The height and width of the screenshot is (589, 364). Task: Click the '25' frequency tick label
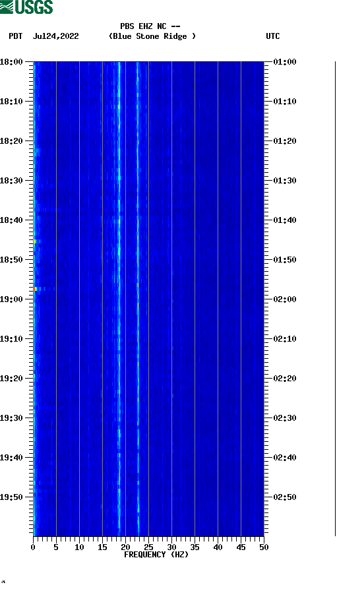(x=148, y=547)
